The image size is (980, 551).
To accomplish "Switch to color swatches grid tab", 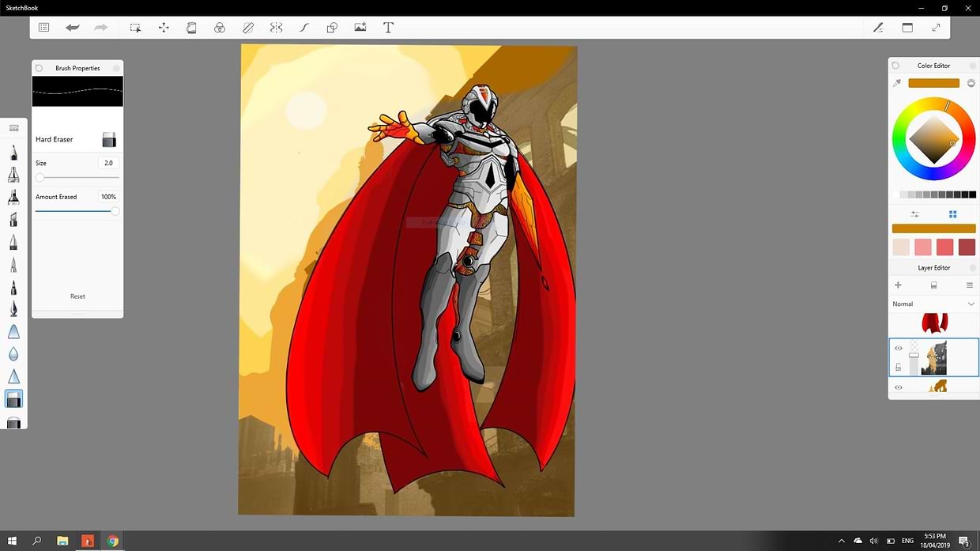I will tap(953, 214).
